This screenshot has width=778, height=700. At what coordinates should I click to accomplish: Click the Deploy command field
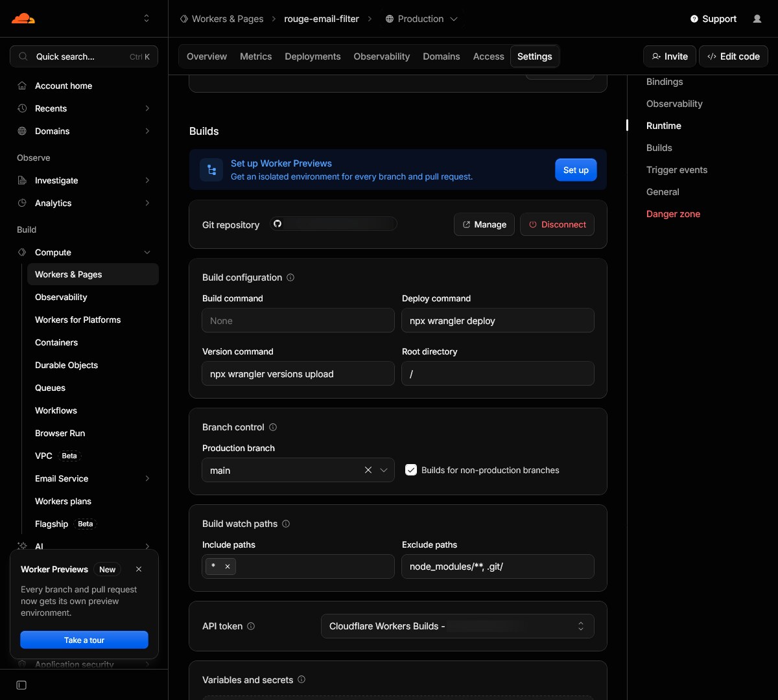498,320
